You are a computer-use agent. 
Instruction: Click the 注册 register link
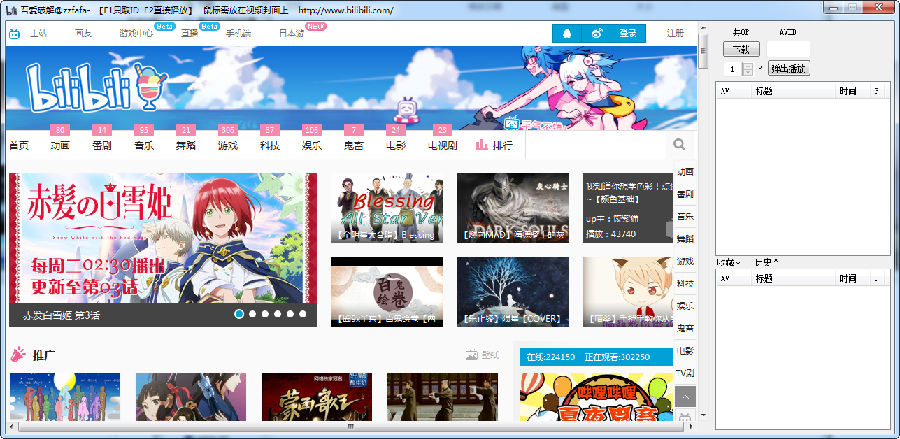click(676, 33)
